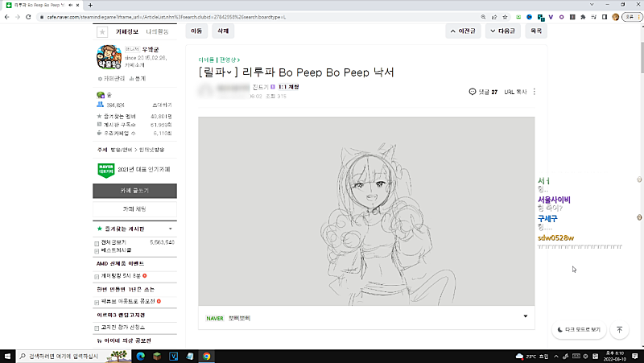The height and width of the screenshot is (363, 644).
Task: Click the 삭제 delete button
Action: [x=222, y=31]
